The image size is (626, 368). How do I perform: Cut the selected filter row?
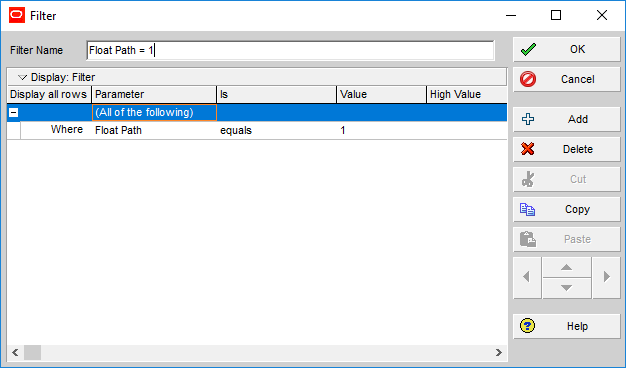pyautogui.click(x=567, y=179)
